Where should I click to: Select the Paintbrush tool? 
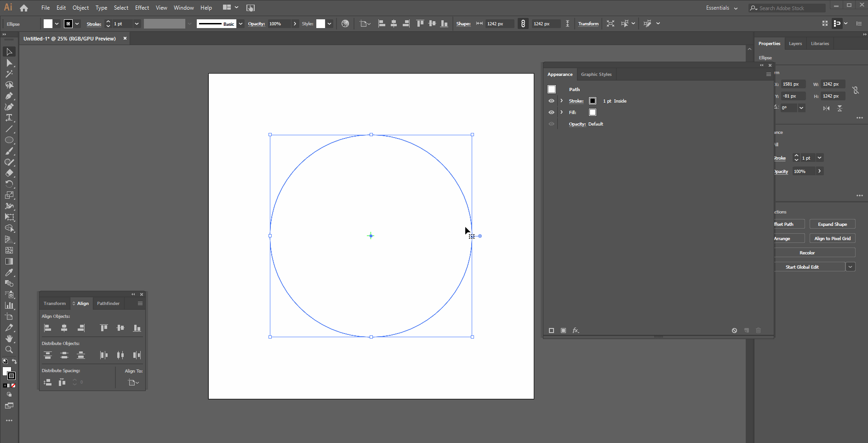click(9, 151)
